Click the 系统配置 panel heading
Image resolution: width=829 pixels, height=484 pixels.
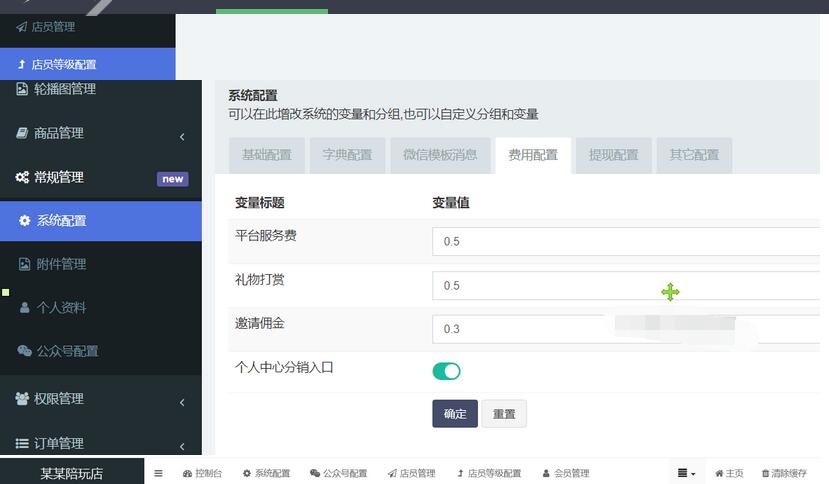point(253,96)
